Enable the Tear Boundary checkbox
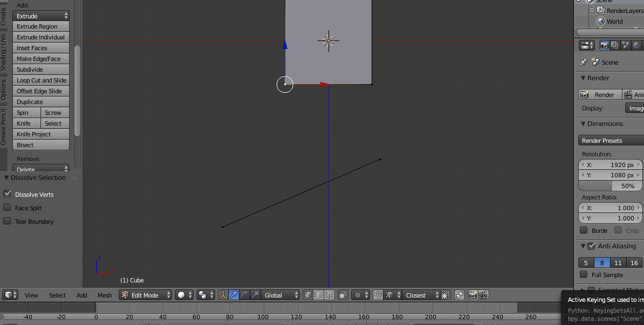The image size is (644, 325). point(7,221)
